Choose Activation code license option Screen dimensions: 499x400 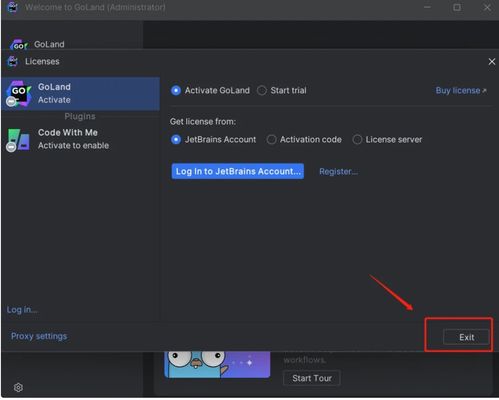pyautogui.click(x=271, y=139)
